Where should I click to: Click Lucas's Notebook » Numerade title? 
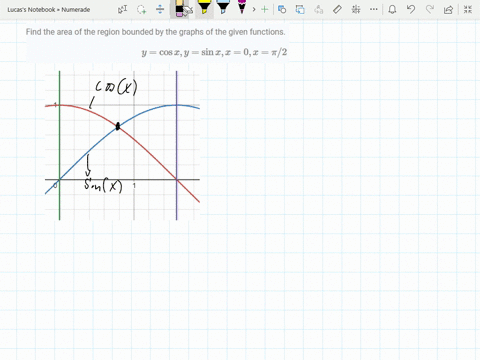(x=49, y=10)
